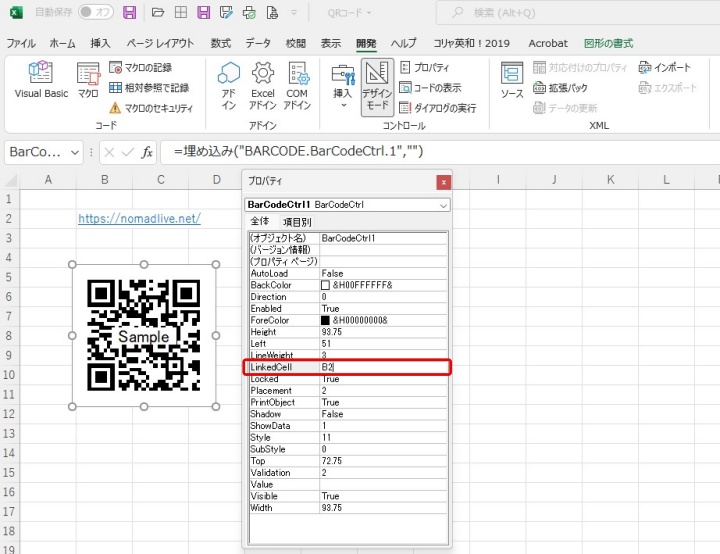Select row 15 header

[9, 472]
